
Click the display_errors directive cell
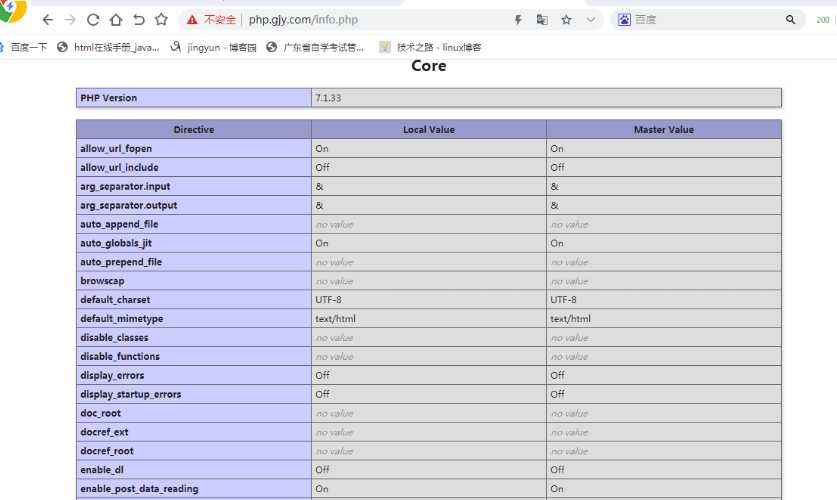(194, 375)
